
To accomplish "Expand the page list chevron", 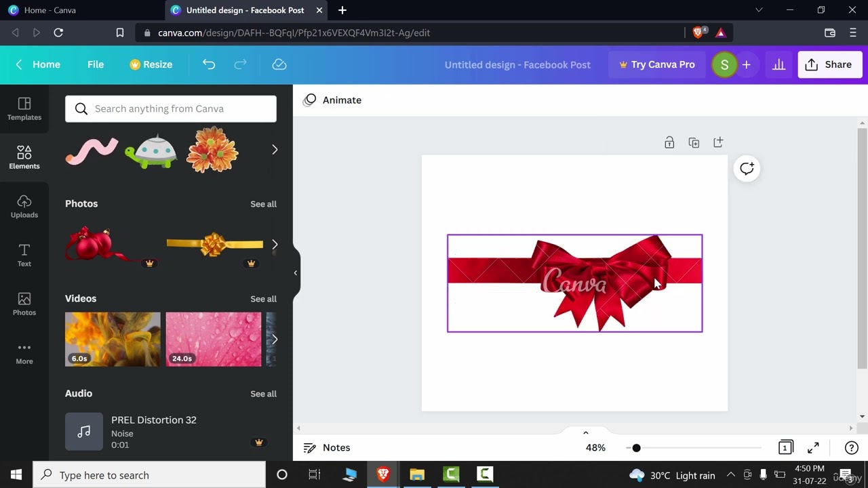I will point(586,433).
